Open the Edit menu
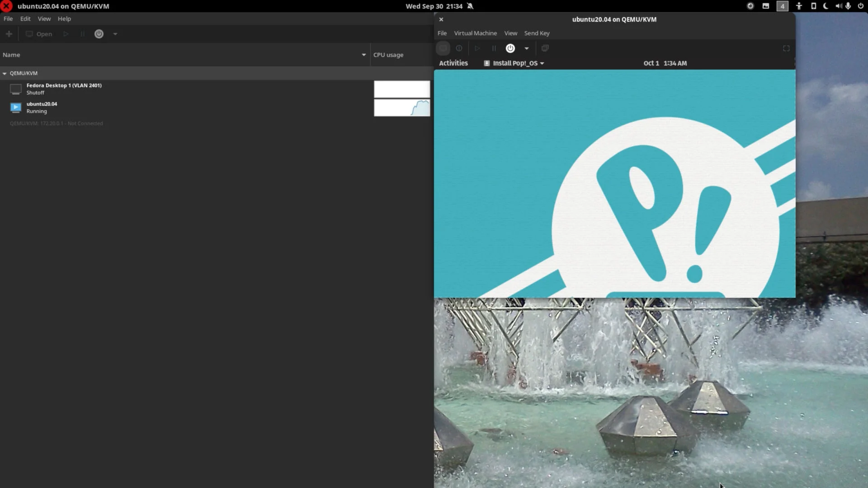This screenshot has height=488, width=868. coord(25,19)
